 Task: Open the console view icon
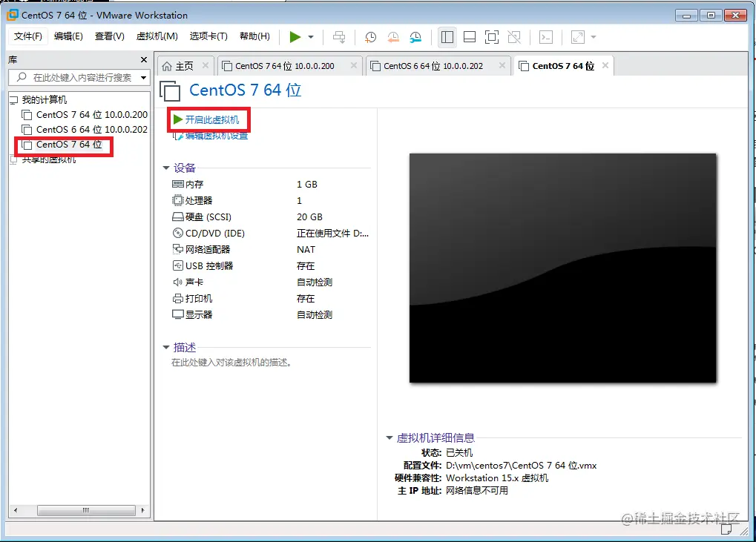pyautogui.click(x=546, y=37)
